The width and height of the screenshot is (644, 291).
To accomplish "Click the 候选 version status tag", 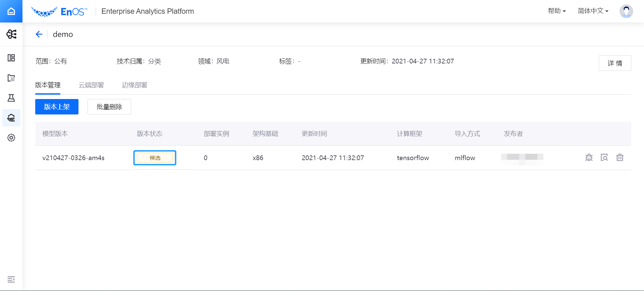I will tap(155, 158).
